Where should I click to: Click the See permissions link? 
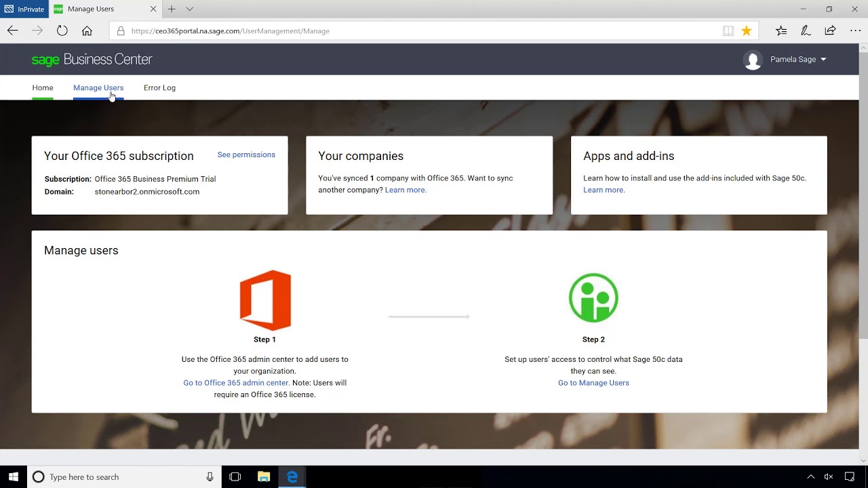[x=246, y=155]
